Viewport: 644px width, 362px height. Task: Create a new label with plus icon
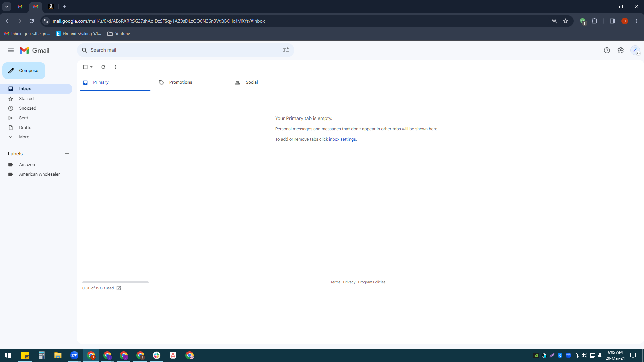pyautogui.click(x=67, y=154)
